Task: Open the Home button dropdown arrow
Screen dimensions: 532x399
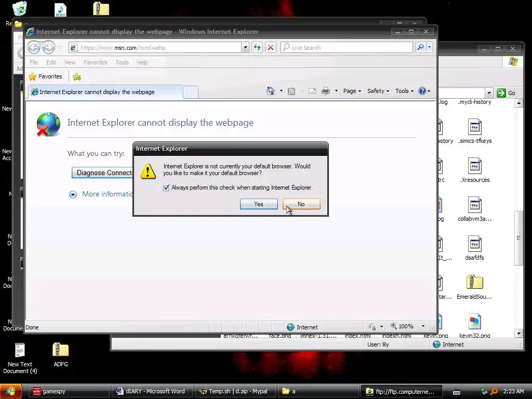Action: 281,91
